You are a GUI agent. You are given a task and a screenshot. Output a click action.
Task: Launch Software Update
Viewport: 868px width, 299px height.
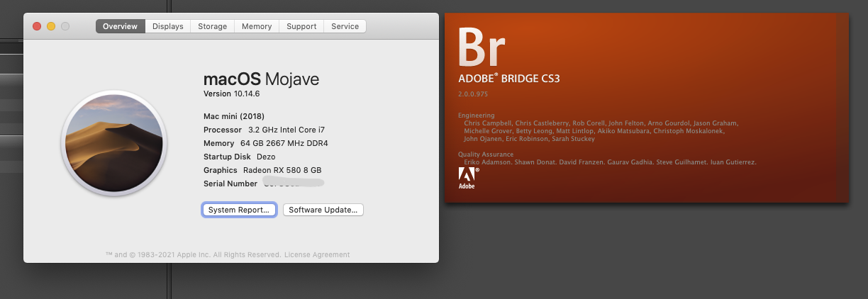[x=323, y=210]
